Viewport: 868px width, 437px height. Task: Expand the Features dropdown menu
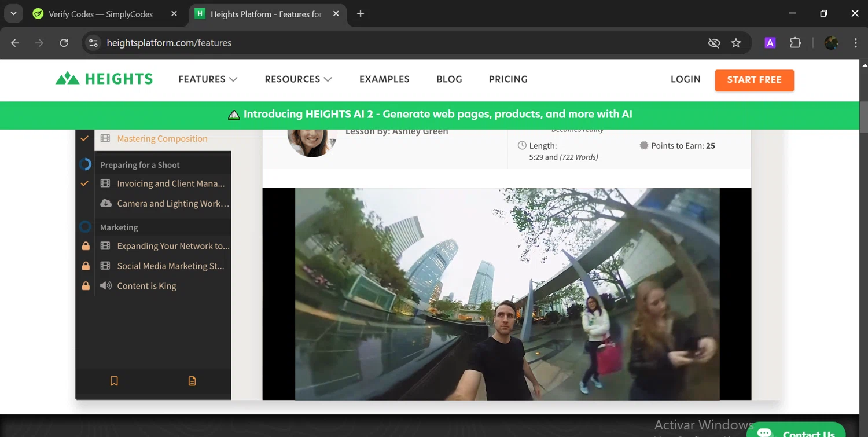pos(208,79)
